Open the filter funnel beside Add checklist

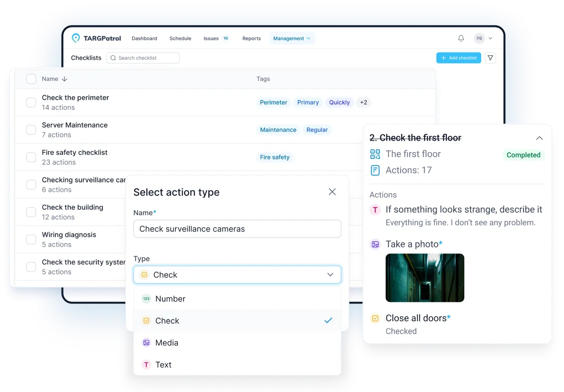(490, 58)
